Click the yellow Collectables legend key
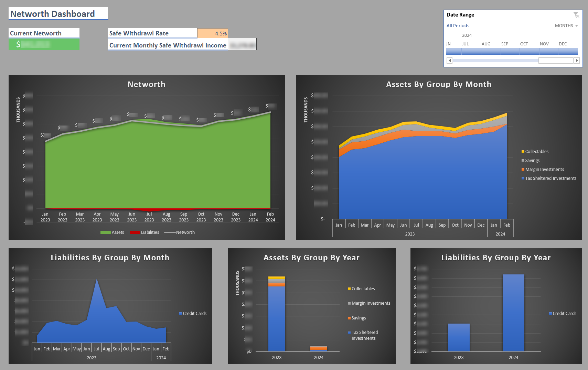Image resolution: width=588 pixels, height=370 pixels. (522, 151)
